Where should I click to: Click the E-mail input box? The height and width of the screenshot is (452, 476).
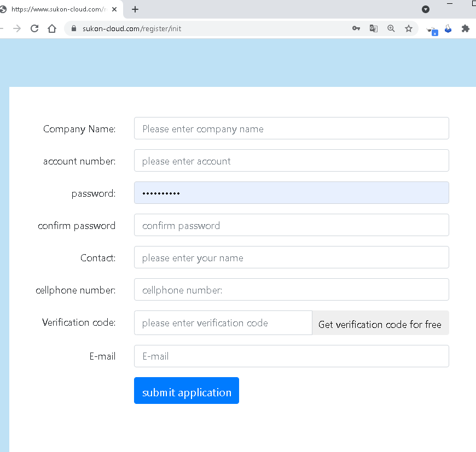(x=292, y=356)
